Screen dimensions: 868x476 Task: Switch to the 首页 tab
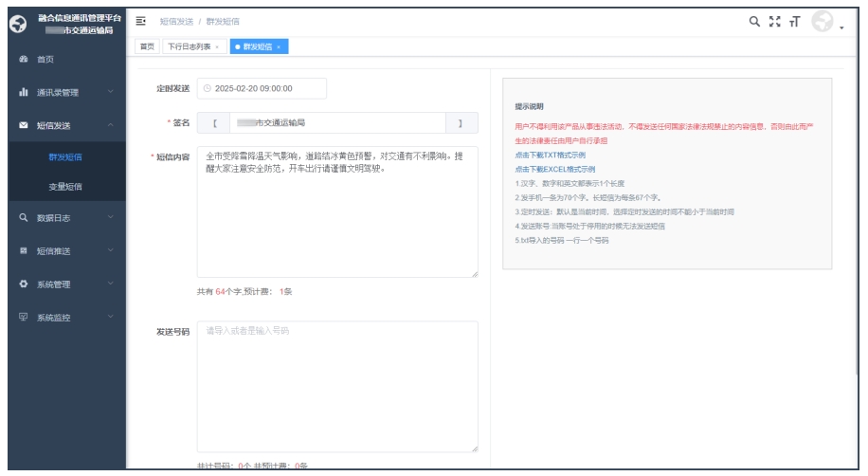point(147,46)
